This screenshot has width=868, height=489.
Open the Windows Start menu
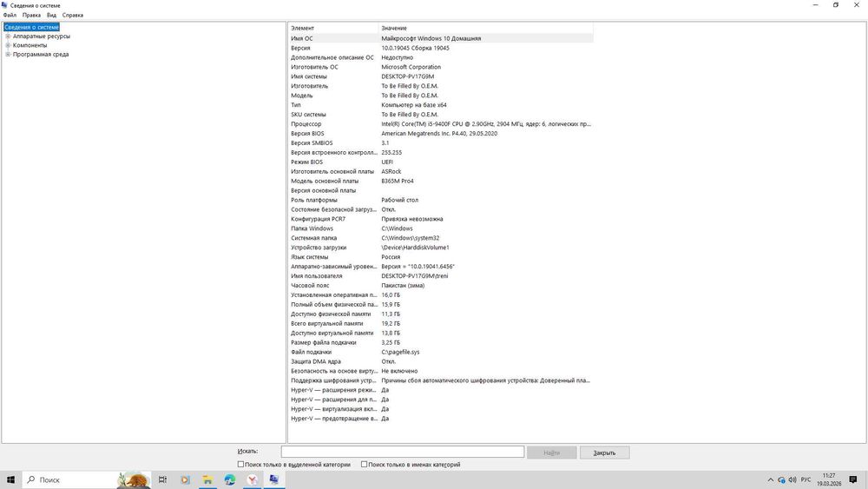(x=10, y=479)
